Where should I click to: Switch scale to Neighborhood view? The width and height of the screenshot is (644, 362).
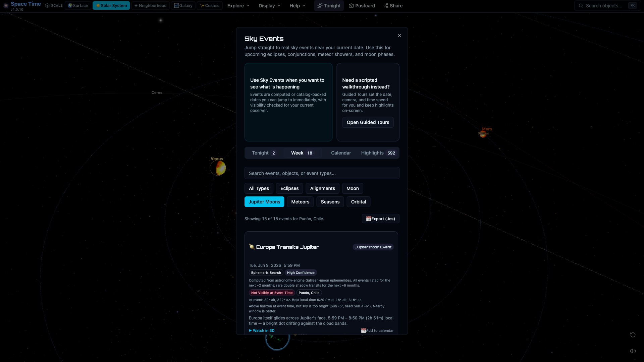(150, 6)
